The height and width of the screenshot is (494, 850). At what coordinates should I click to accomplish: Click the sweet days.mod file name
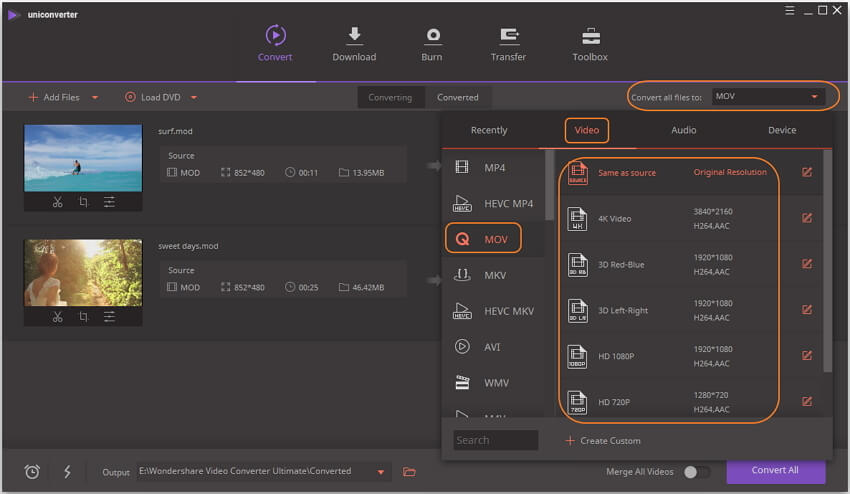point(188,246)
